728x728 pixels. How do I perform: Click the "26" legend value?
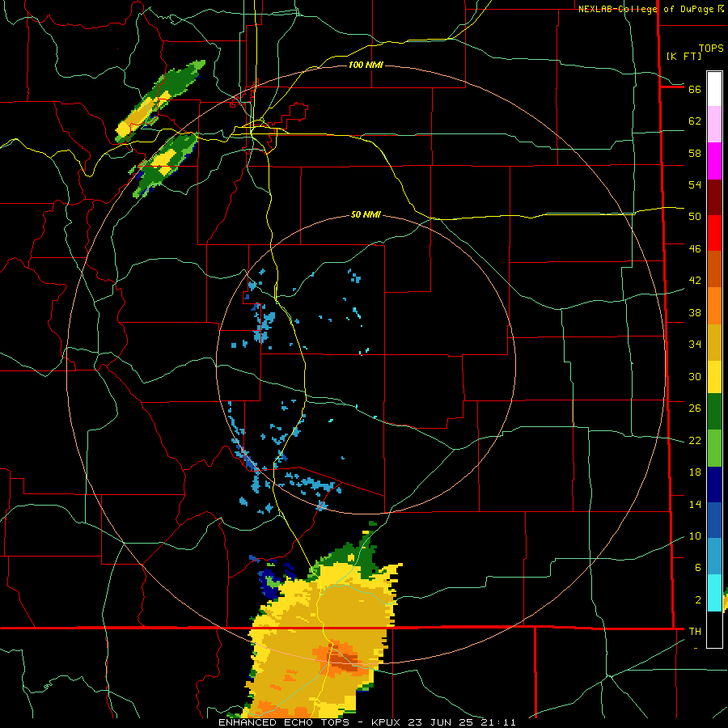click(x=695, y=408)
